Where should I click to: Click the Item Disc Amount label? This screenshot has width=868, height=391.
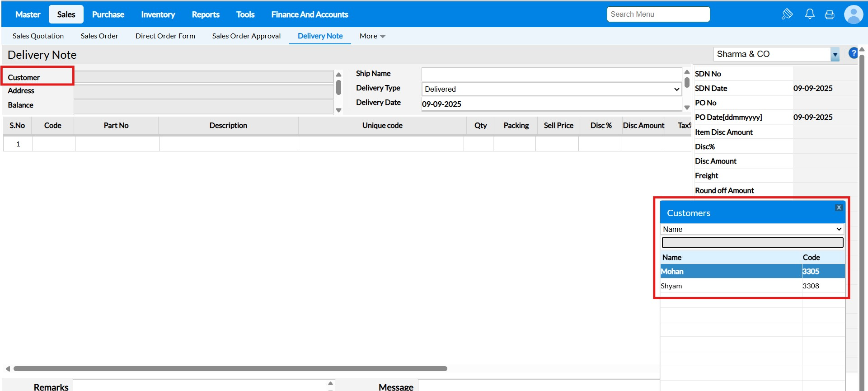[724, 132]
